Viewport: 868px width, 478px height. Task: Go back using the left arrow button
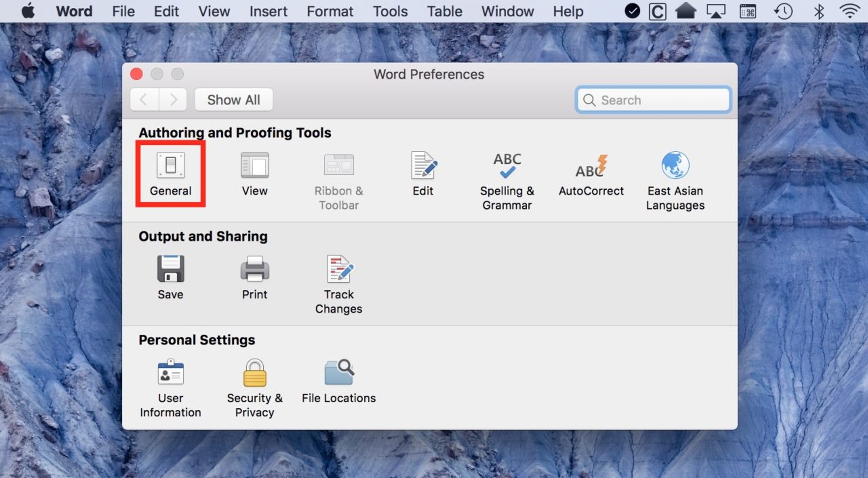pyautogui.click(x=144, y=100)
